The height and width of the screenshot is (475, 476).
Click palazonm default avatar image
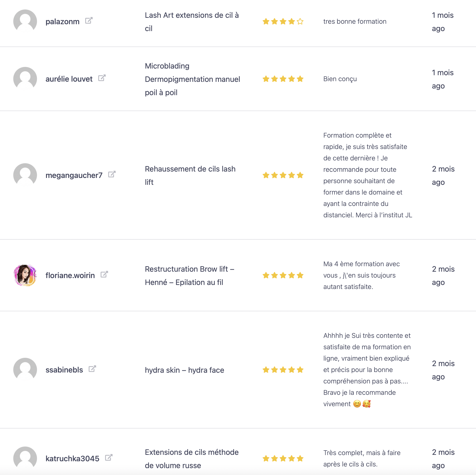click(25, 21)
